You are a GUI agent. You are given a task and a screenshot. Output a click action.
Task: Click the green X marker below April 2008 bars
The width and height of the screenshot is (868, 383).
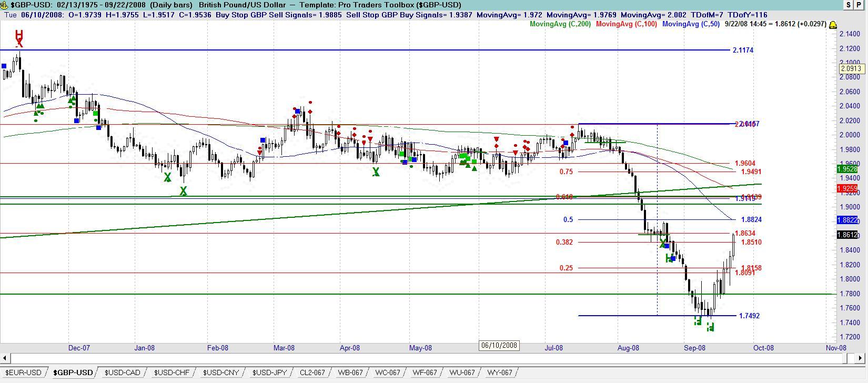pyautogui.click(x=376, y=172)
